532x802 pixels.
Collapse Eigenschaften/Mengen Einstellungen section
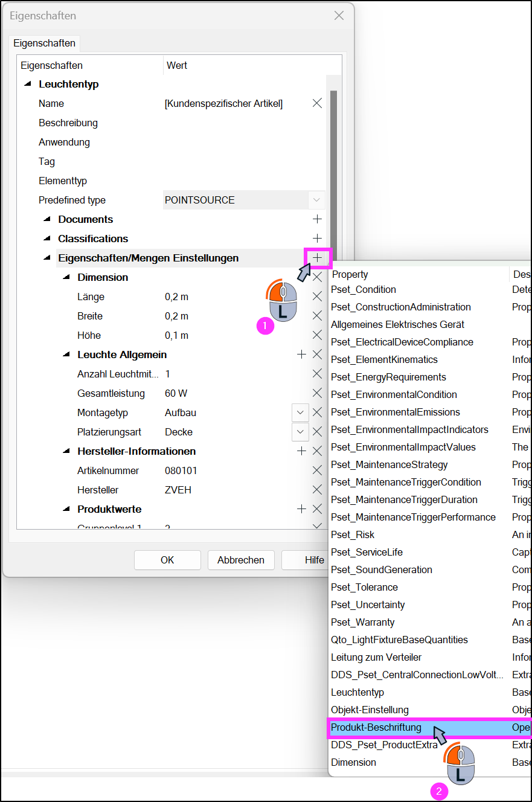47,258
